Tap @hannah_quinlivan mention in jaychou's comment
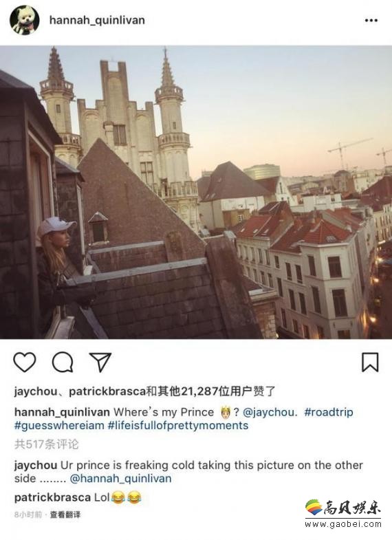The width and height of the screenshot is (392, 540). click(120, 479)
